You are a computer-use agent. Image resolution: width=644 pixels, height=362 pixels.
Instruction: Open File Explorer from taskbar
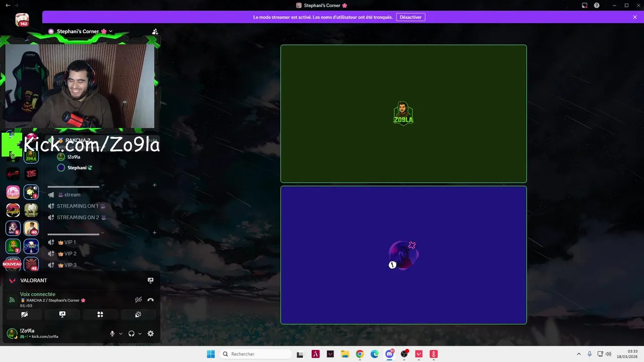(x=345, y=354)
